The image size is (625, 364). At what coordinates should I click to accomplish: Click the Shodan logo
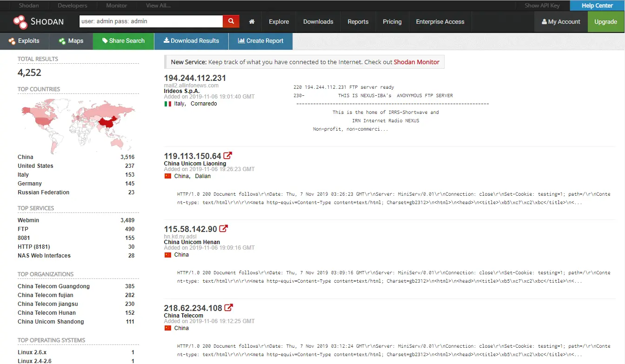(x=38, y=21)
